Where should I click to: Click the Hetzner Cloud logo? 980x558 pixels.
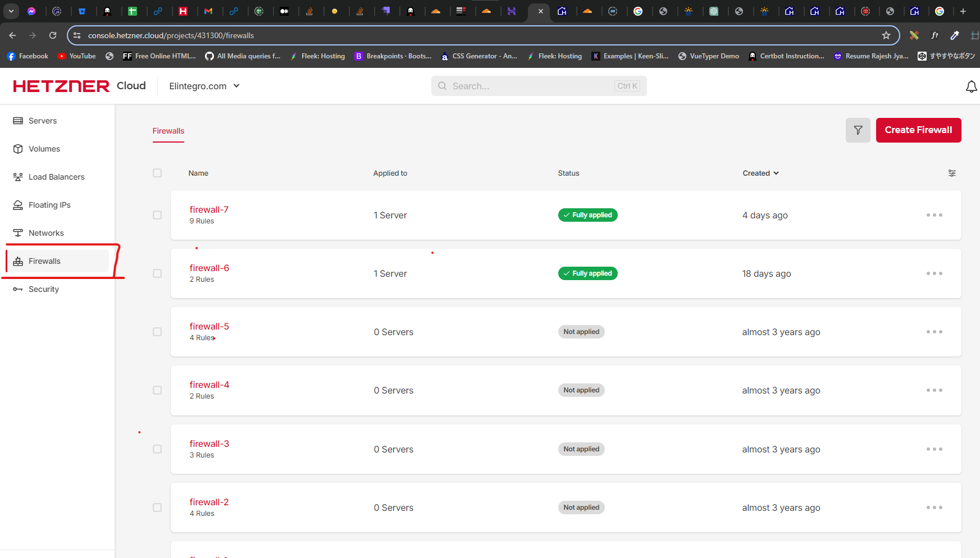pyautogui.click(x=79, y=86)
